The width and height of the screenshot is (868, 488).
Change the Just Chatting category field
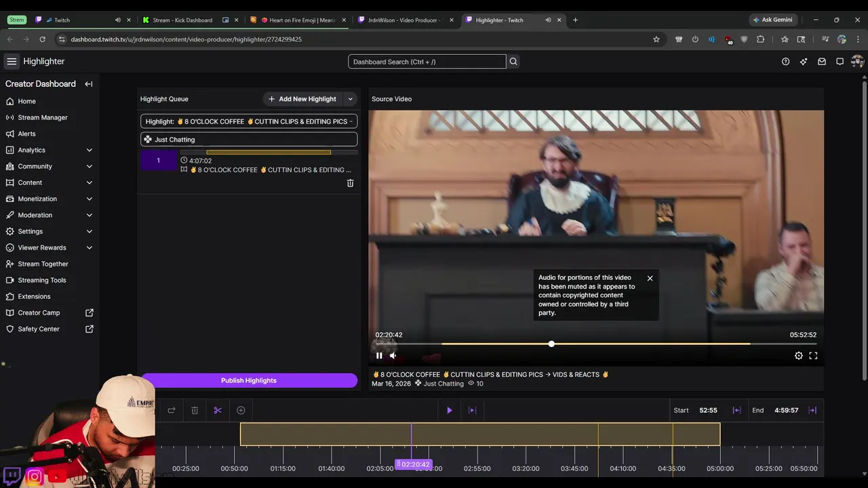[249, 140]
